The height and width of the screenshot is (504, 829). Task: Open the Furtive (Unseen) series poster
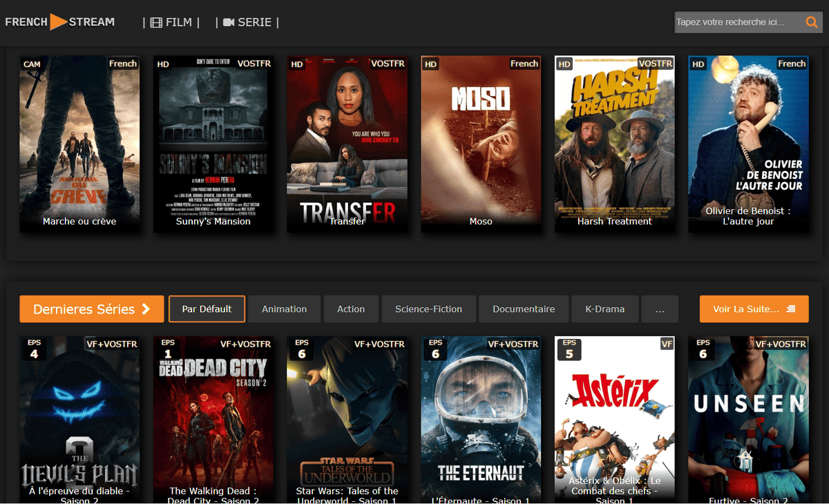tap(748, 420)
